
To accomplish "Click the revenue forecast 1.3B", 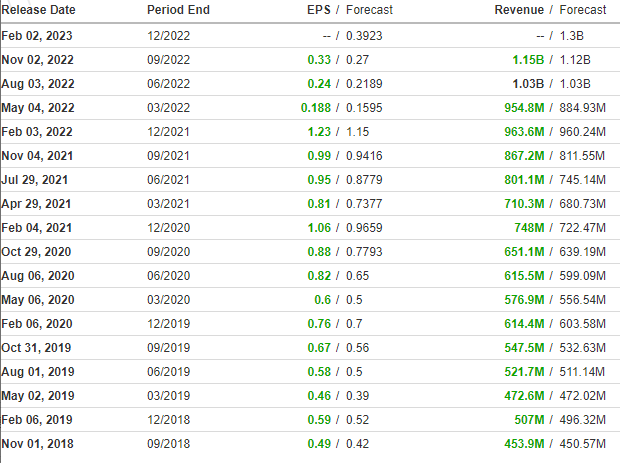I will (571, 36).
